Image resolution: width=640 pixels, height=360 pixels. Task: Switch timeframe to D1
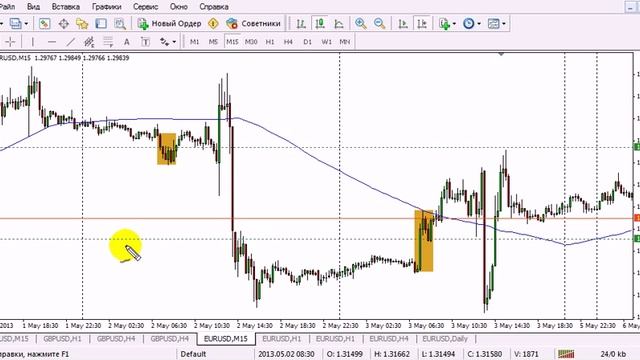(307, 42)
